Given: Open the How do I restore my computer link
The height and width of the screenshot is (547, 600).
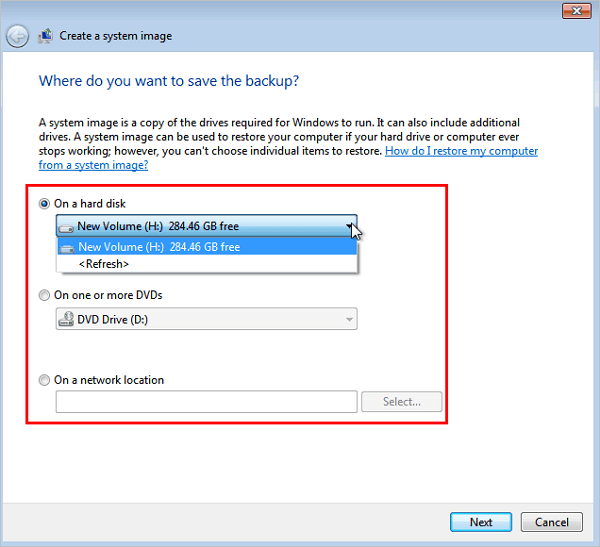Looking at the screenshot, I should tap(461, 151).
